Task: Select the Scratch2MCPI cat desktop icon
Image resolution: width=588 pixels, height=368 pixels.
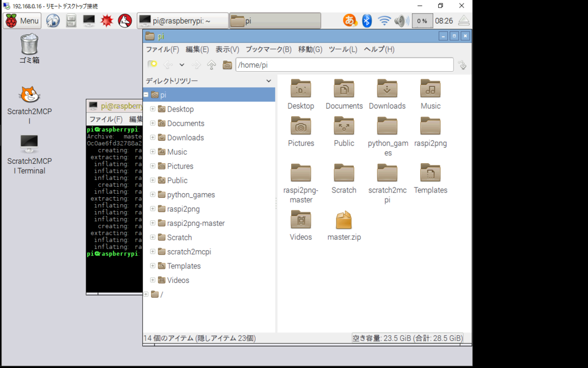Action: (x=29, y=105)
